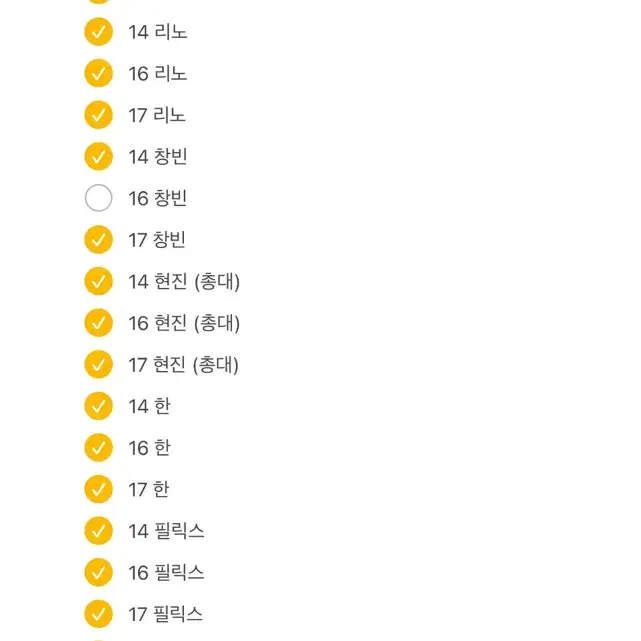Uncheck the 17 창빈 checkbox
Image resolution: width=641 pixels, height=641 pixels.
[x=98, y=240]
